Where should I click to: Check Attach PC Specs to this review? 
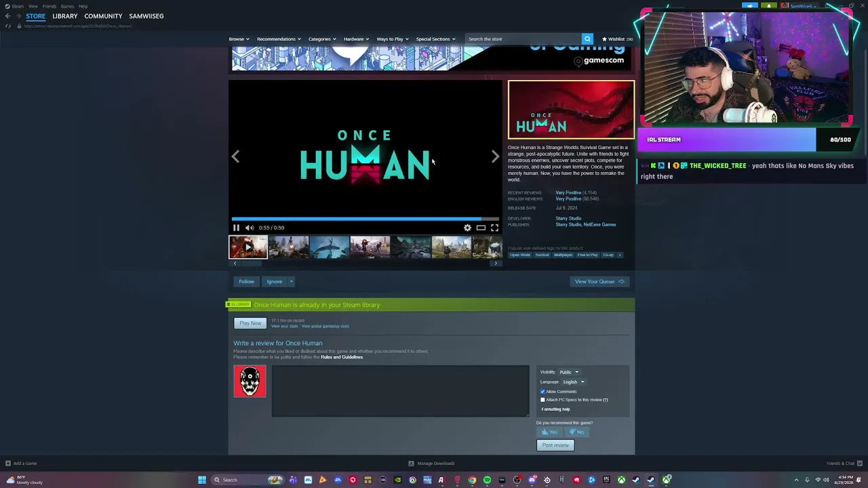point(542,400)
